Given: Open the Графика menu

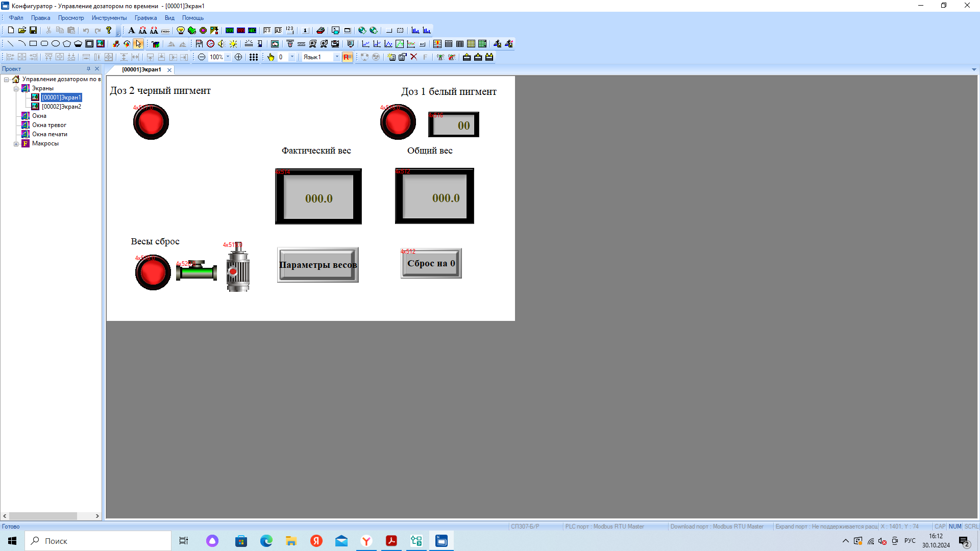Looking at the screenshot, I should coord(145,18).
